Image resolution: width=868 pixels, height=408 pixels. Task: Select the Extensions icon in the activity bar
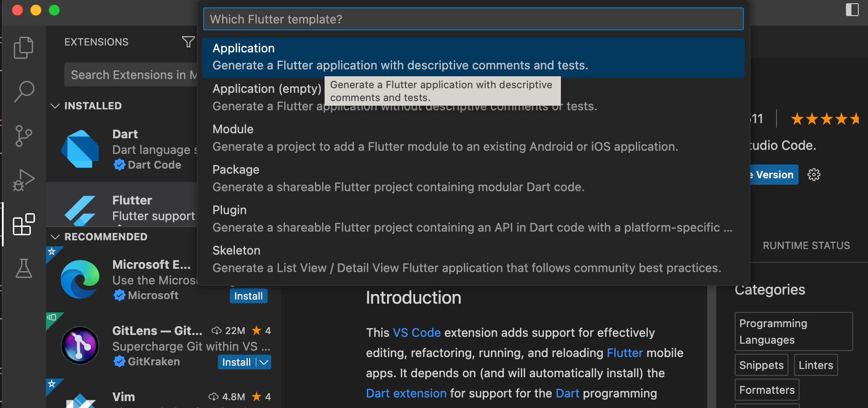(x=23, y=225)
